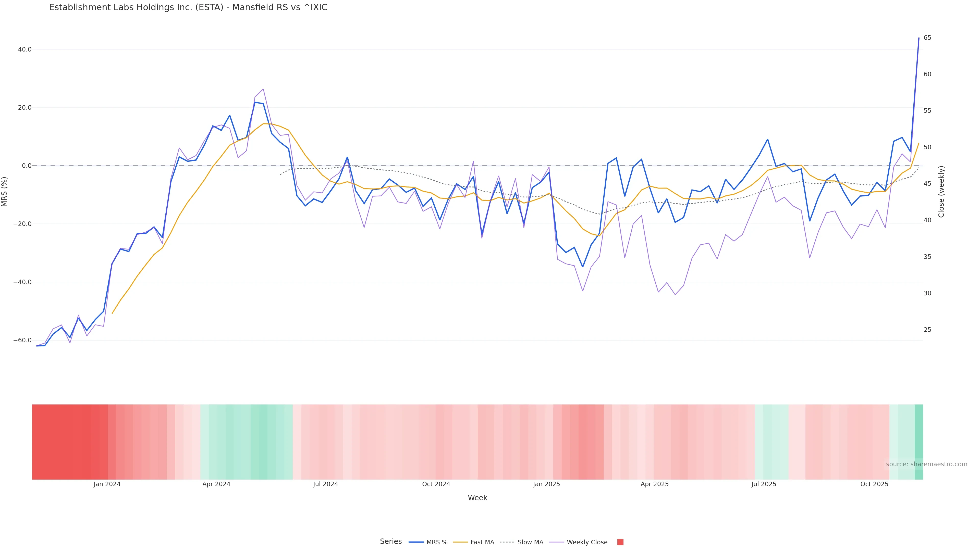The width and height of the screenshot is (980, 551).
Task: Click the source: sharemaestro.com text
Action: tap(926, 464)
